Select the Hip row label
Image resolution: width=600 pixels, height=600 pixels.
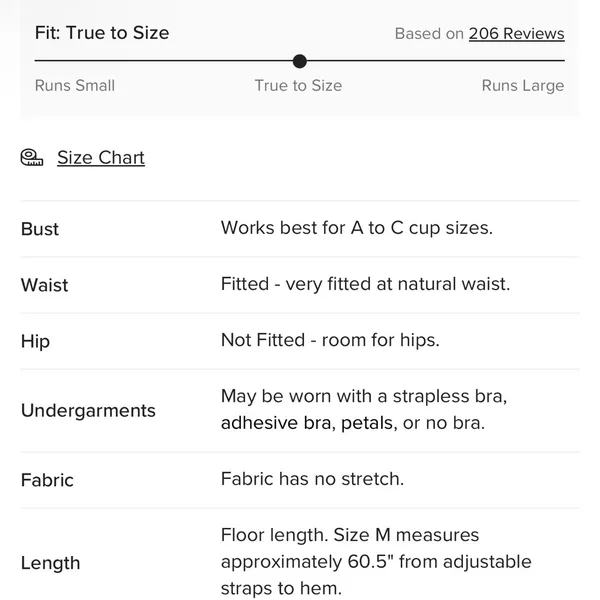pos(35,341)
